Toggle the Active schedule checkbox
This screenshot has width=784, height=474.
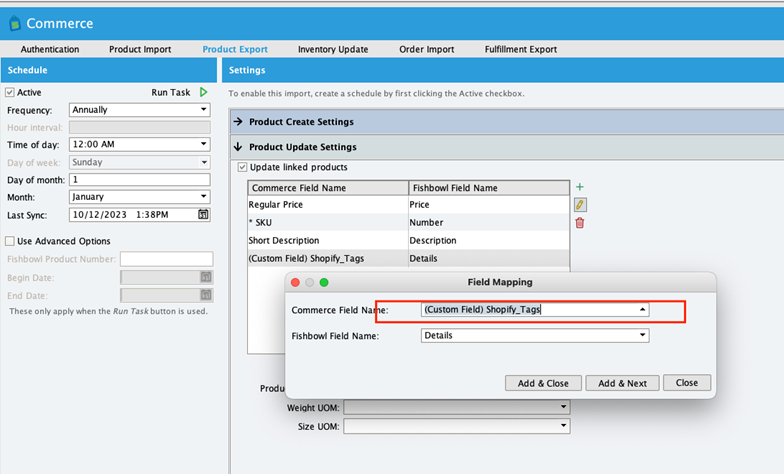tap(10, 92)
